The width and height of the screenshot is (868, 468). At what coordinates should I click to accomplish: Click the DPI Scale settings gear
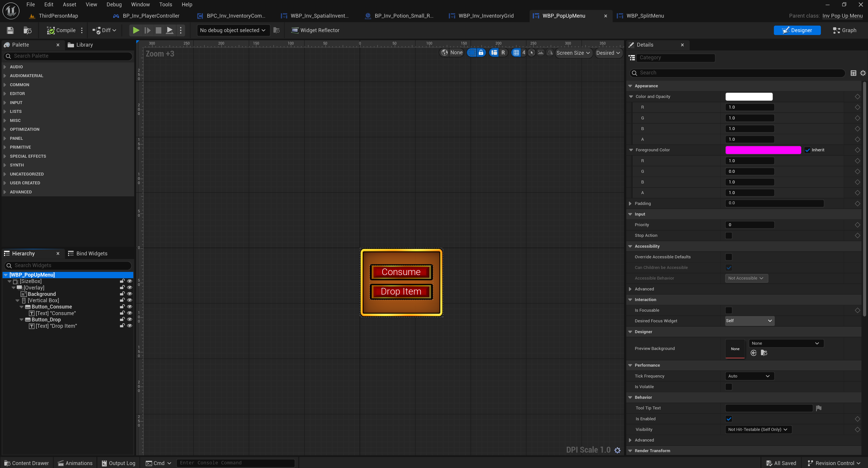pos(617,450)
